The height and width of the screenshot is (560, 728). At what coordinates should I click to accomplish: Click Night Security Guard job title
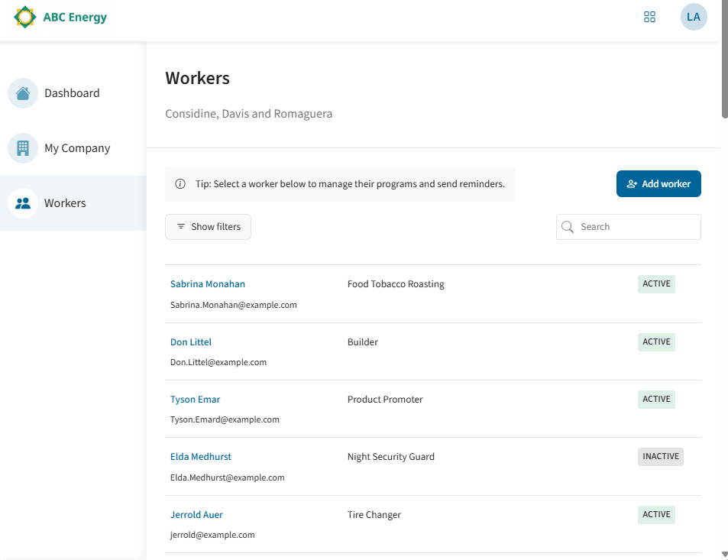click(391, 457)
